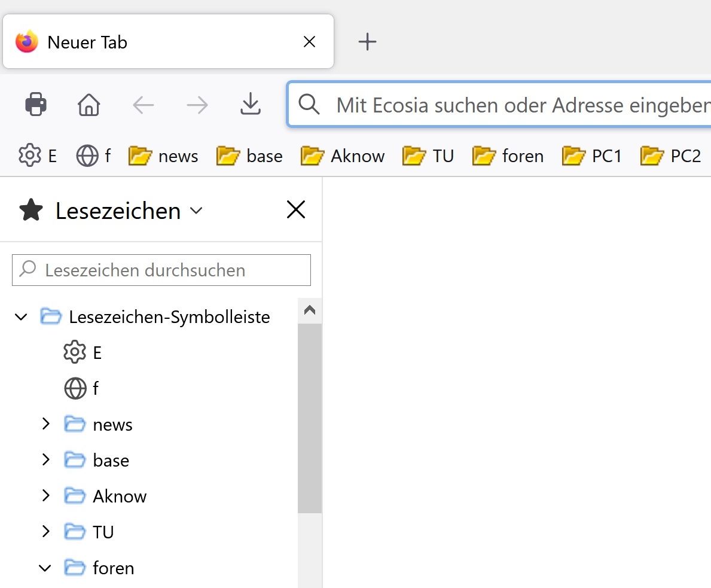
Task: Expand the news folder in sidebar
Action: coord(45,424)
